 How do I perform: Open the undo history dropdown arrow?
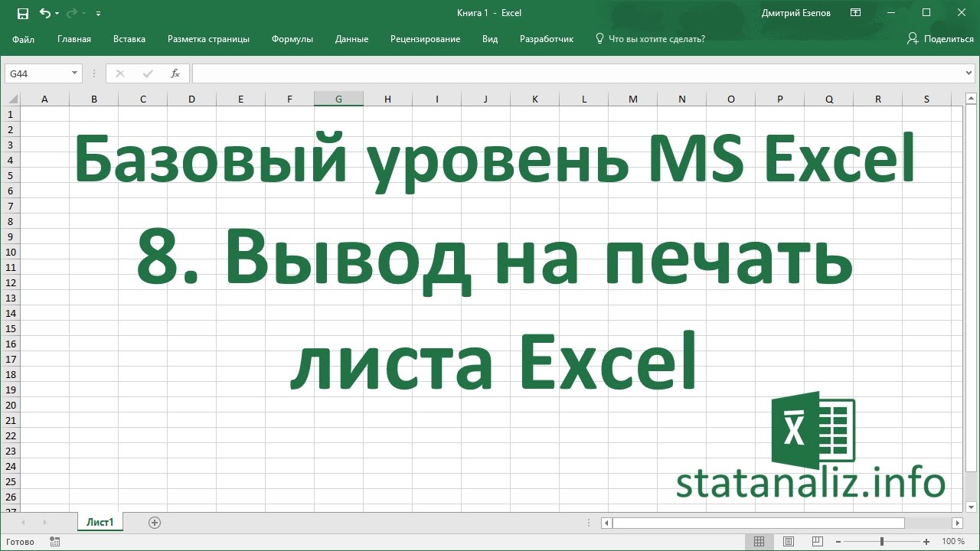coord(57,14)
